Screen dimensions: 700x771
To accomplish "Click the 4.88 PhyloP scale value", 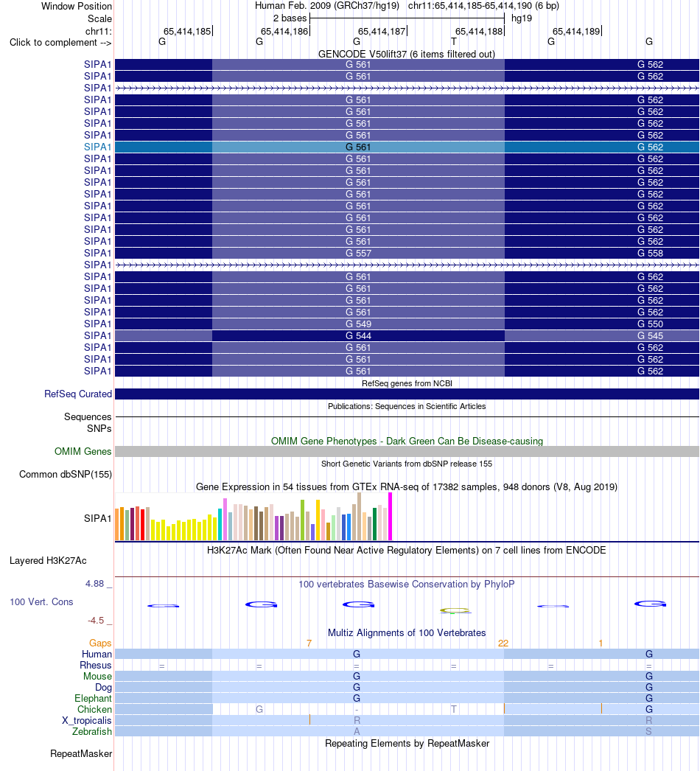I will 95,584.
